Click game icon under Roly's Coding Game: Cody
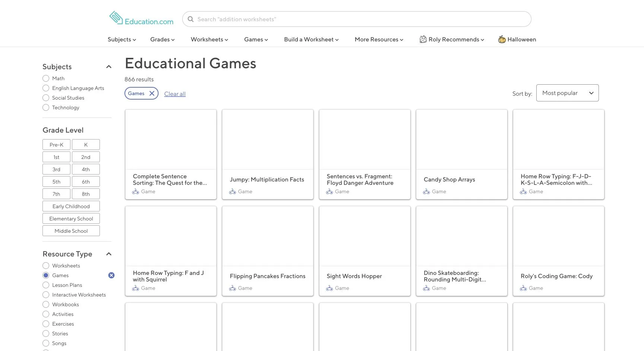Screen dimensions: 644x351 pos(523,288)
